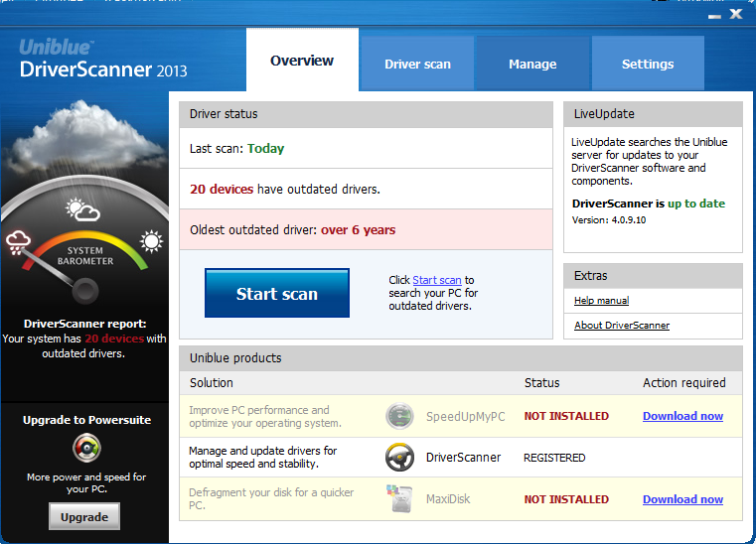This screenshot has width=756, height=544.
Task: Click the DriverScanner product name in the table
Action: click(463, 458)
